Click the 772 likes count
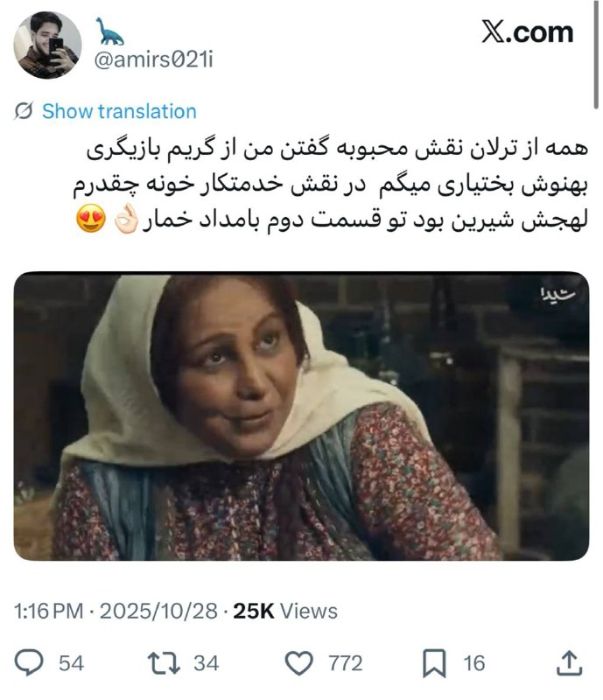 (x=346, y=663)
